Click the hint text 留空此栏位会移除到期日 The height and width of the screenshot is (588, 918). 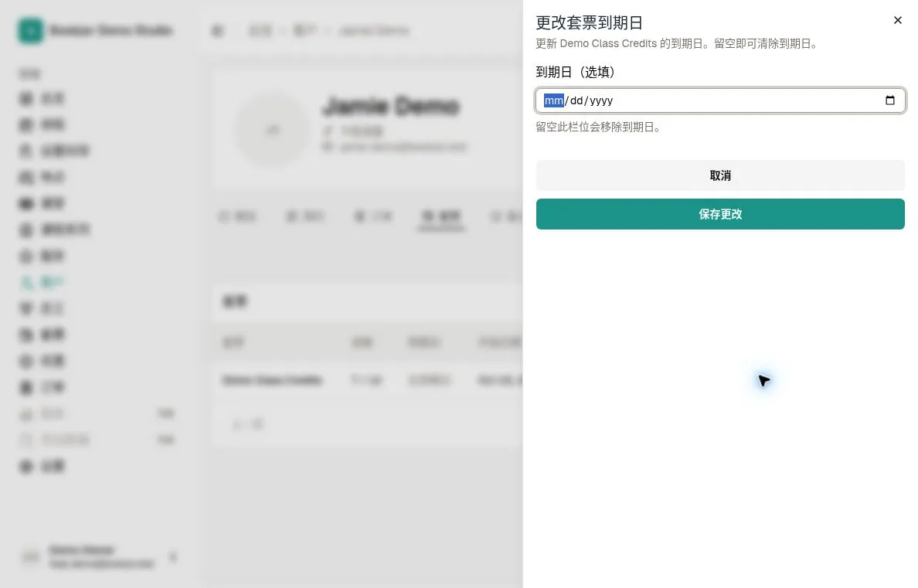tap(599, 127)
